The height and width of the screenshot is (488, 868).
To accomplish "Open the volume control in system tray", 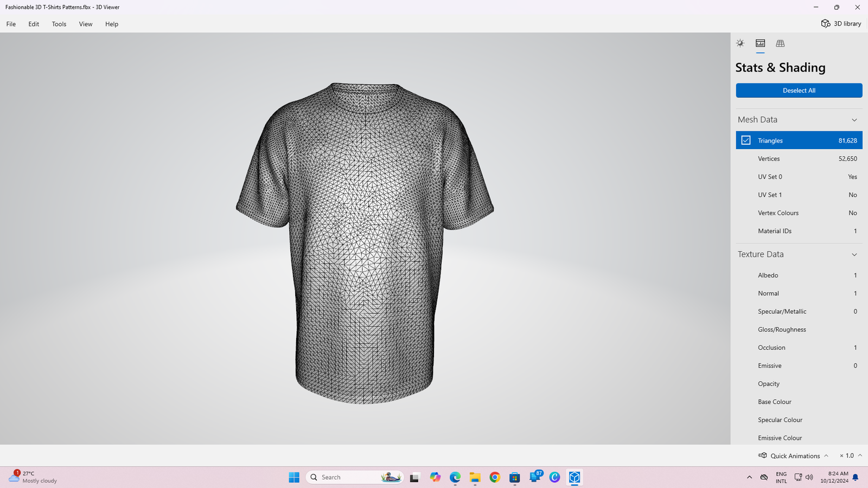I will 809,477.
